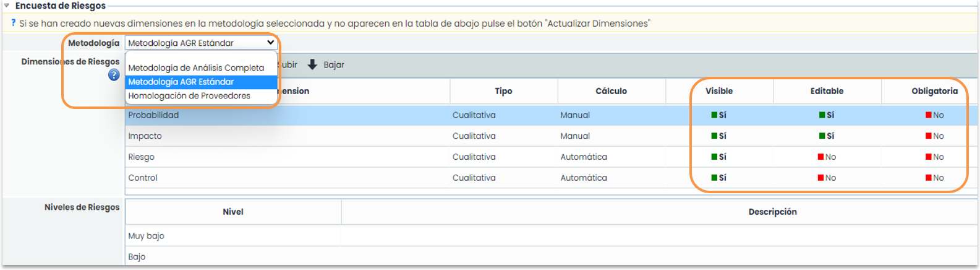Open the Metodología dropdown

pos(201,43)
